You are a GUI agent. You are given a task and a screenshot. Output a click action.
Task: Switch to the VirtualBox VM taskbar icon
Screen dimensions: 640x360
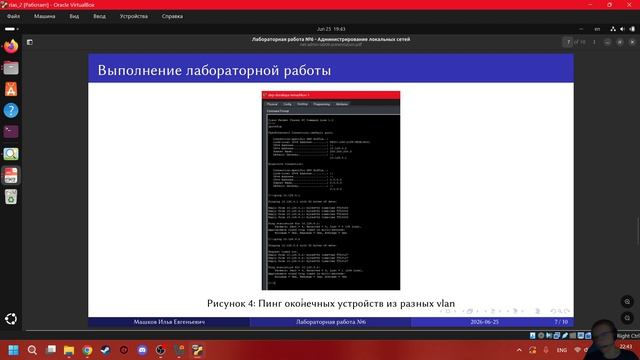tap(198, 350)
